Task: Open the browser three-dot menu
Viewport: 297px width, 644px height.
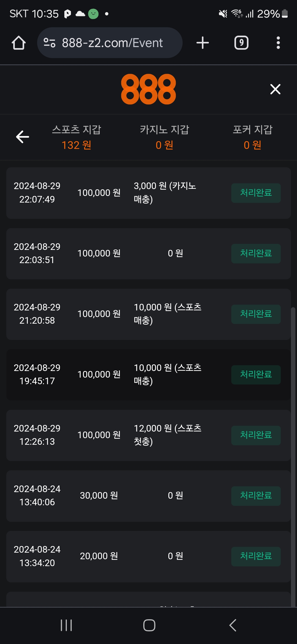Action: click(x=278, y=43)
